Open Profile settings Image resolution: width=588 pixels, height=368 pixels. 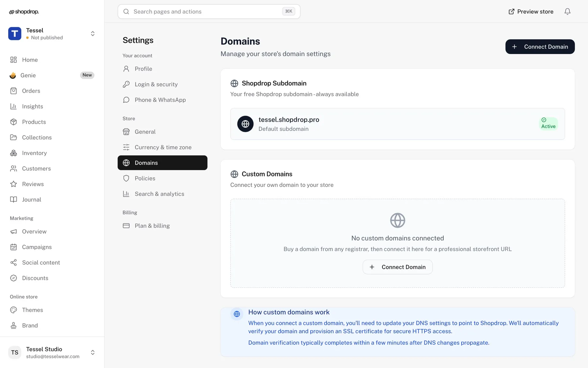click(x=162, y=69)
